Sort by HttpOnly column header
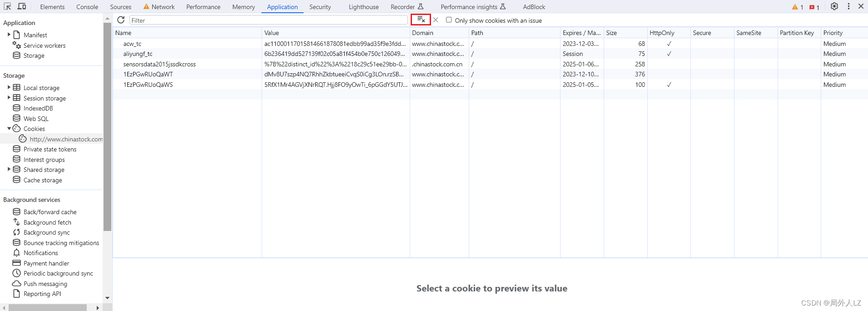868x311 pixels. [669, 33]
